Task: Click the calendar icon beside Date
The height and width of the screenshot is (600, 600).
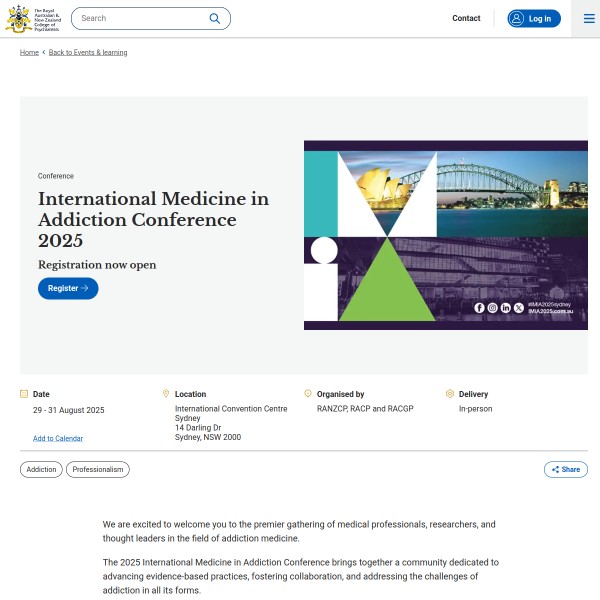Action: [x=24, y=394]
